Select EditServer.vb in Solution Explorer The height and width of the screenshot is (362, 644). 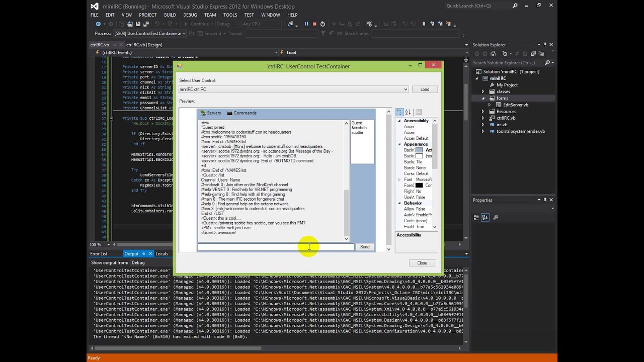(x=516, y=105)
